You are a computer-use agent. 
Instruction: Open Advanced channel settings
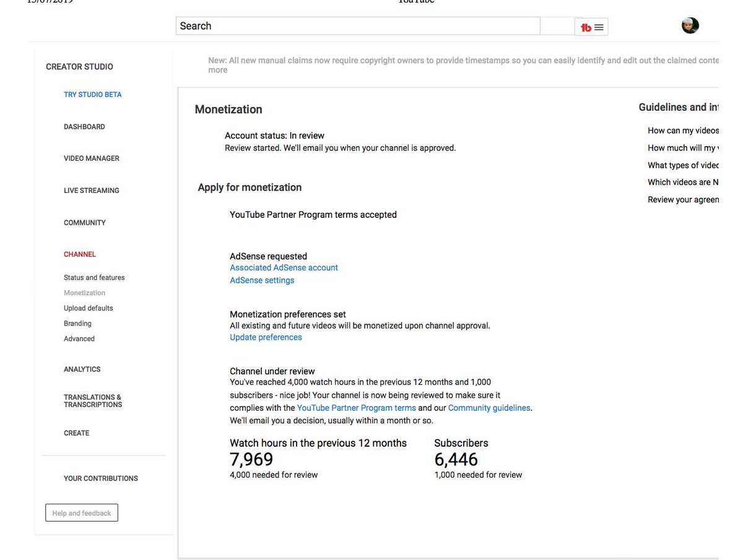(79, 339)
